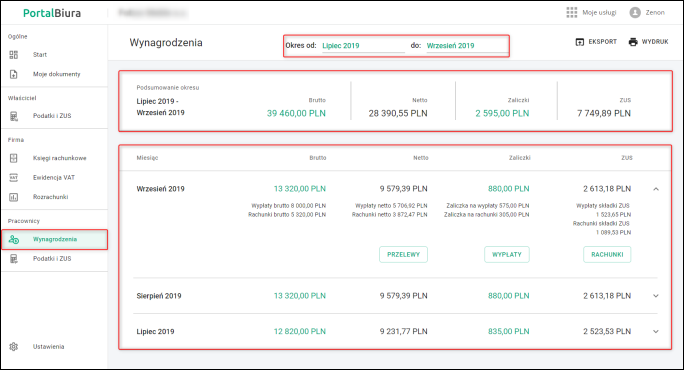Open the Moje usługi grid icon
The width and height of the screenshot is (684, 370).
coord(571,12)
